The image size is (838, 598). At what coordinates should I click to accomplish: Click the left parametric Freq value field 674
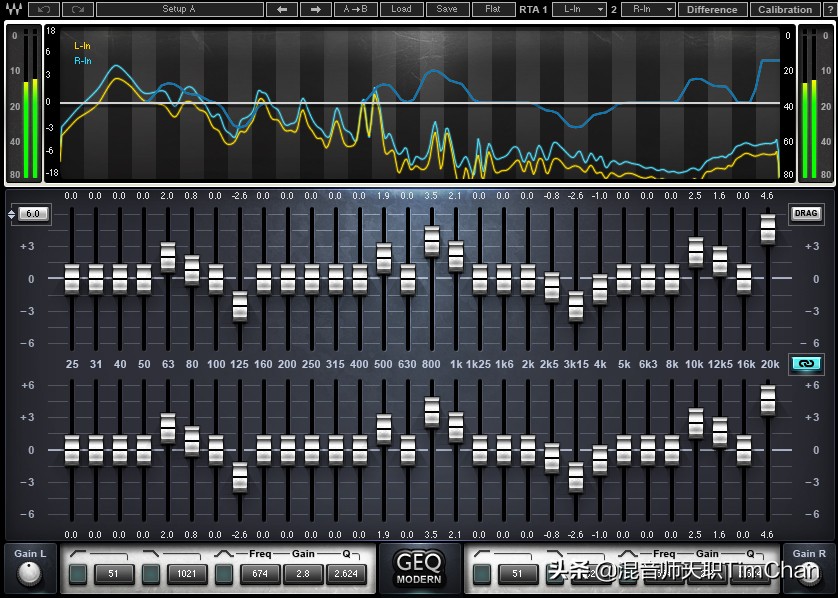coord(258,574)
